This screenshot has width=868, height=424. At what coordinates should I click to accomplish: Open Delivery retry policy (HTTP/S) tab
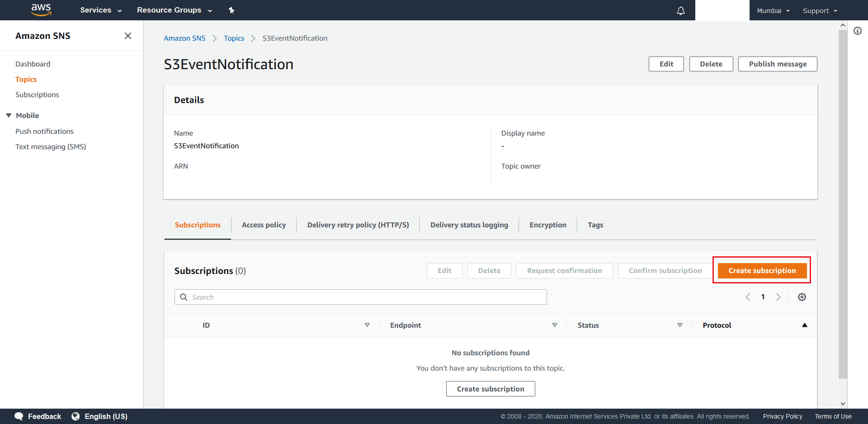click(x=358, y=225)
